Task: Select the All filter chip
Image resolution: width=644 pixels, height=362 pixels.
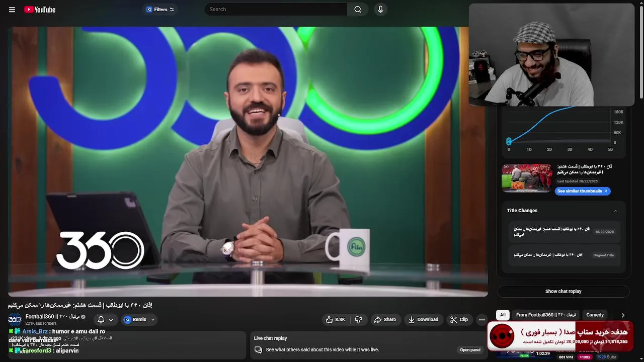Action: pos(503,315)
